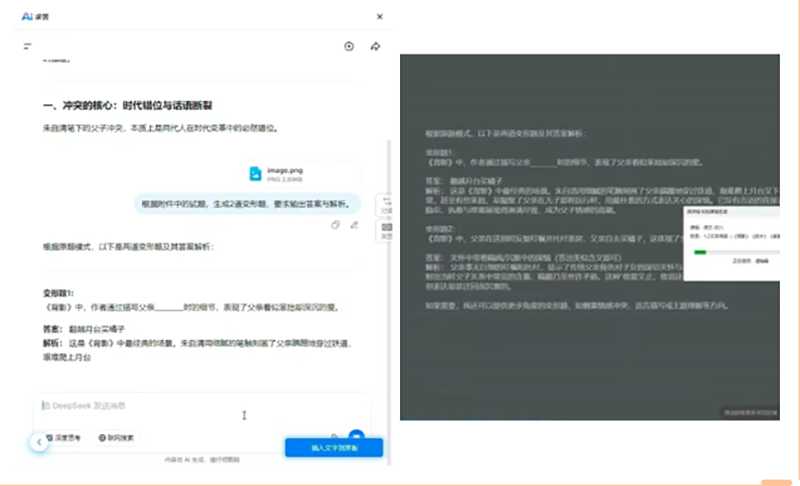Click the upper right-edge side panel tab

386,205
